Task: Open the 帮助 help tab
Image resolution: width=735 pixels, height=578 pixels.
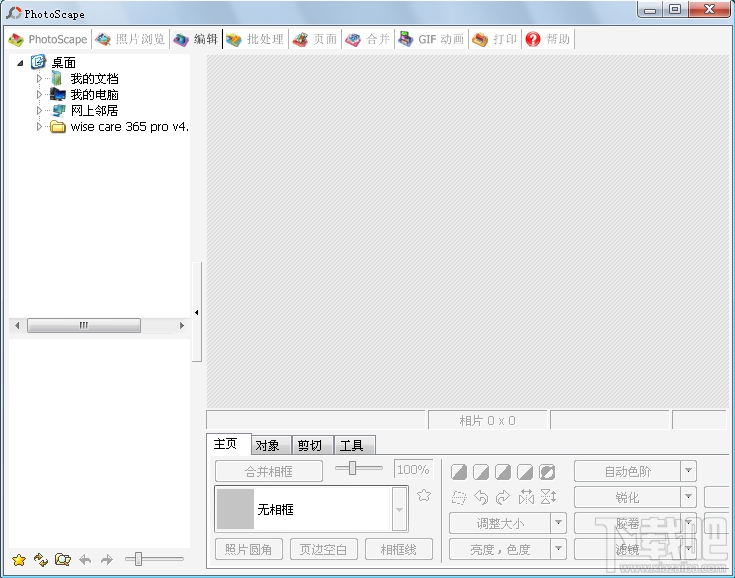Action: (548, 39)
